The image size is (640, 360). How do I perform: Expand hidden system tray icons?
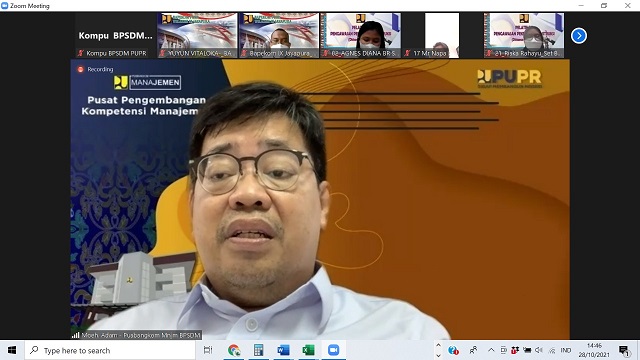(491, 350)
